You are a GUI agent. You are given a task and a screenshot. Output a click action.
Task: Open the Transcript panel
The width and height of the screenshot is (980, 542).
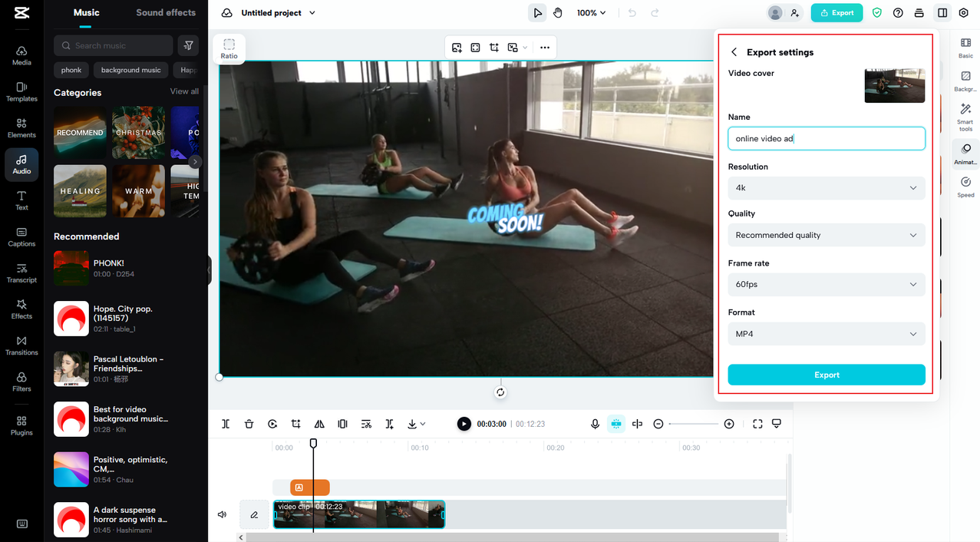(x=21, y=273)
